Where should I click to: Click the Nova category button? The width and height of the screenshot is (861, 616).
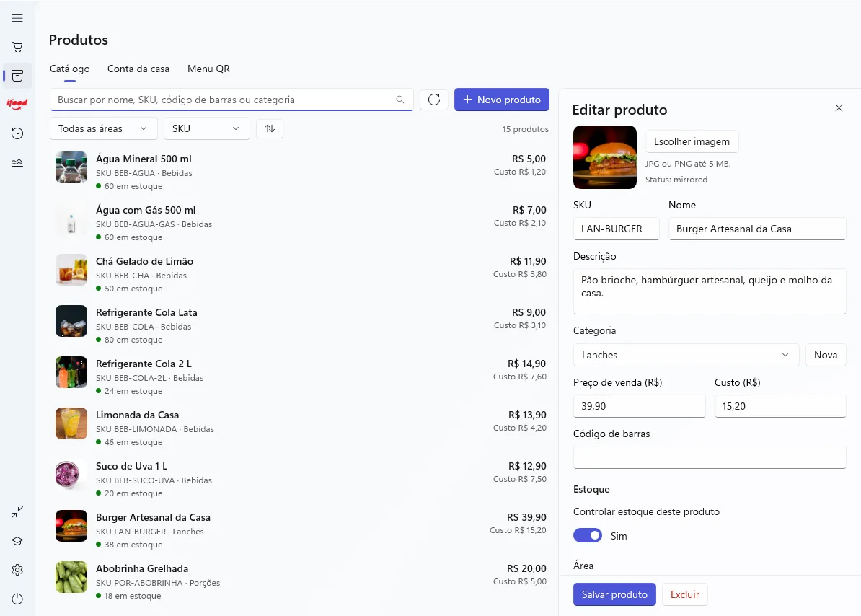[x=826, y=355]
